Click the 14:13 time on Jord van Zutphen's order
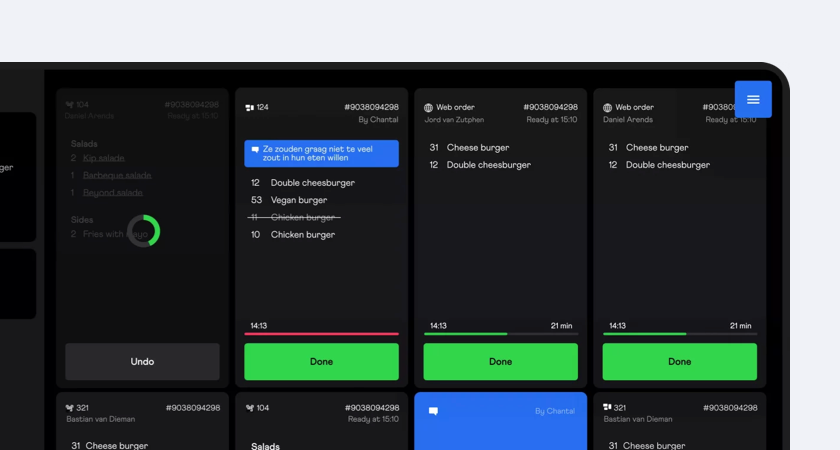Screen dimensions: 840x450 (438, 326)
